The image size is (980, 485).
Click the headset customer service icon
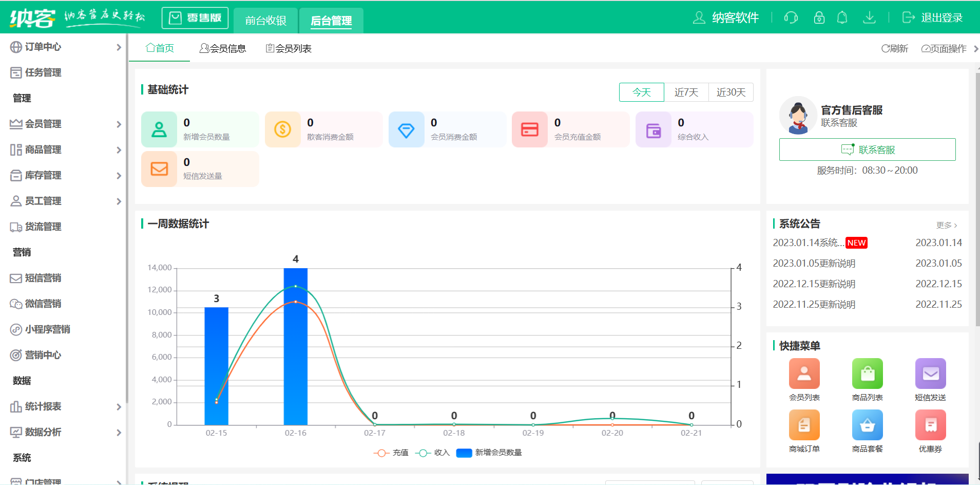pyautogui.click(x=791, y=17)
